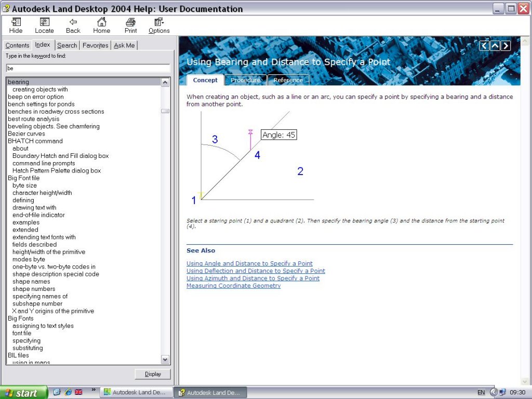532x399 pixels.
Task: Open the Options toolbar menu
Action: [159, 22]
